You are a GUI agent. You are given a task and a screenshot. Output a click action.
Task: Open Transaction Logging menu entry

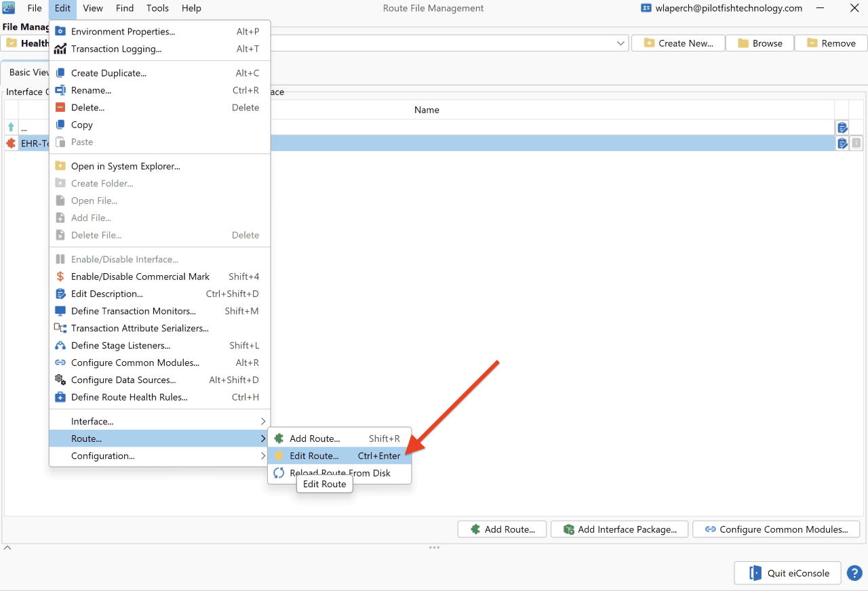coord(160,49)
